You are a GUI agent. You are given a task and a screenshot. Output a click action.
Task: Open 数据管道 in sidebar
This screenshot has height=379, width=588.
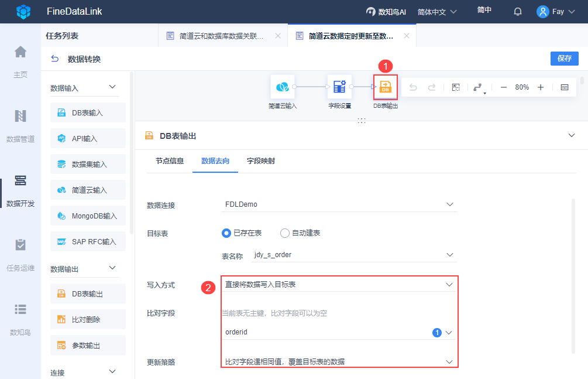(x=20, y=126)
